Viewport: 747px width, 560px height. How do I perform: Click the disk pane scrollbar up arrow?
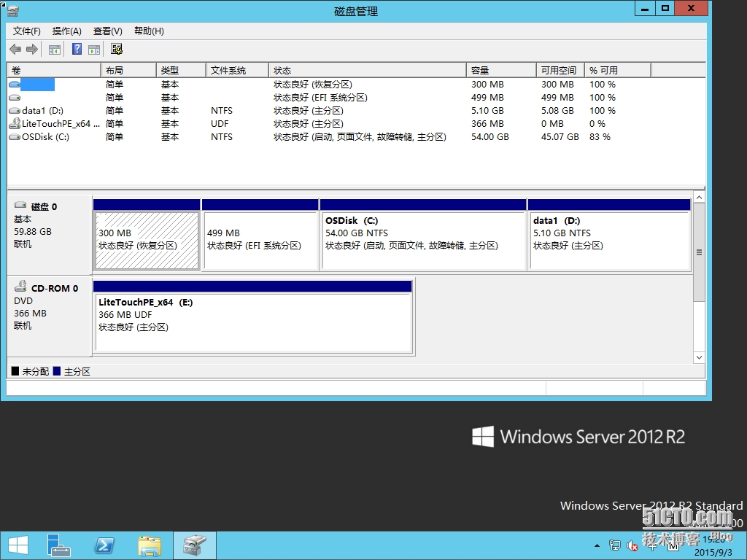(x=699, y=197)
